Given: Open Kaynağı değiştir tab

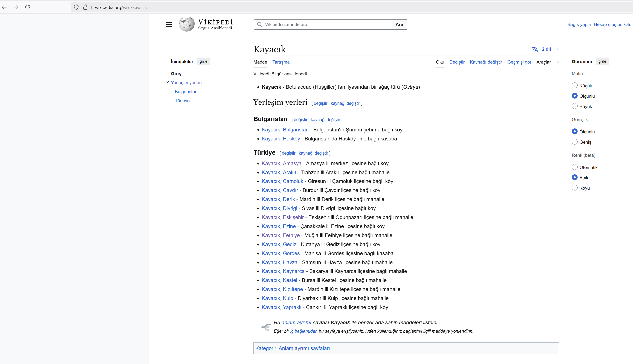Looking at the screenshot, I should point(486,62).
